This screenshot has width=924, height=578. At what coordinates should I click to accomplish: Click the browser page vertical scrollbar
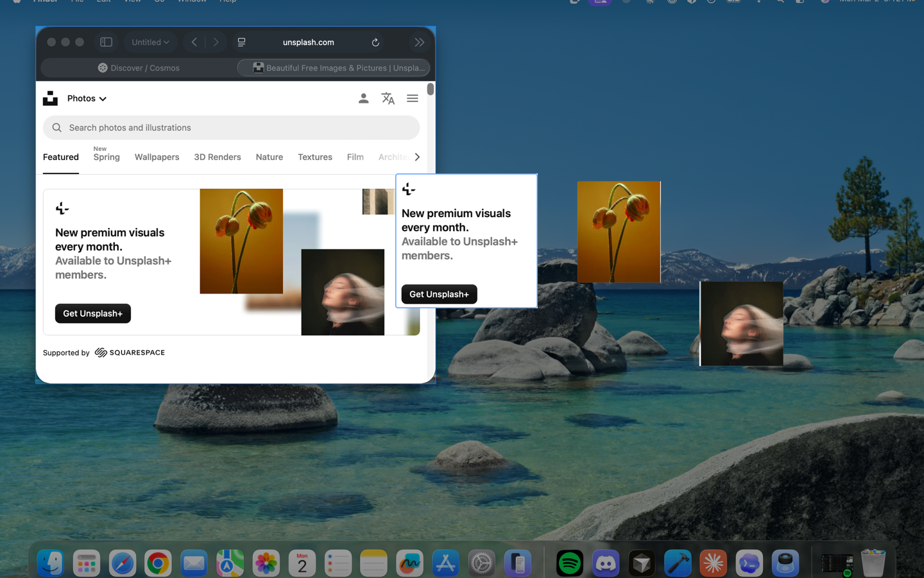coord(431,89)
